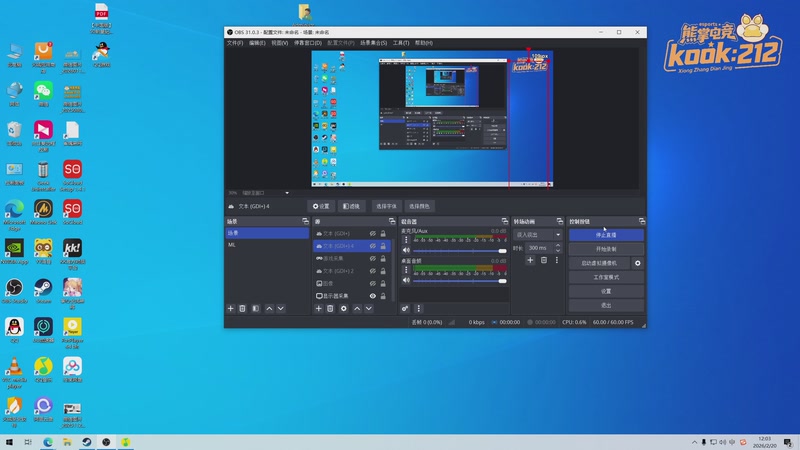Open transition three-dot properties menu
800x450 pixels.
point(557,260)
